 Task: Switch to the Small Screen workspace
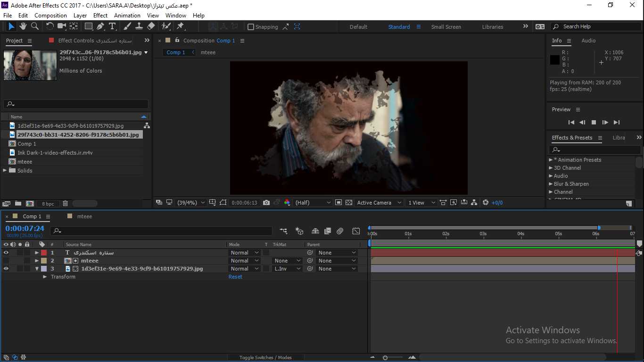click(446, 27)
